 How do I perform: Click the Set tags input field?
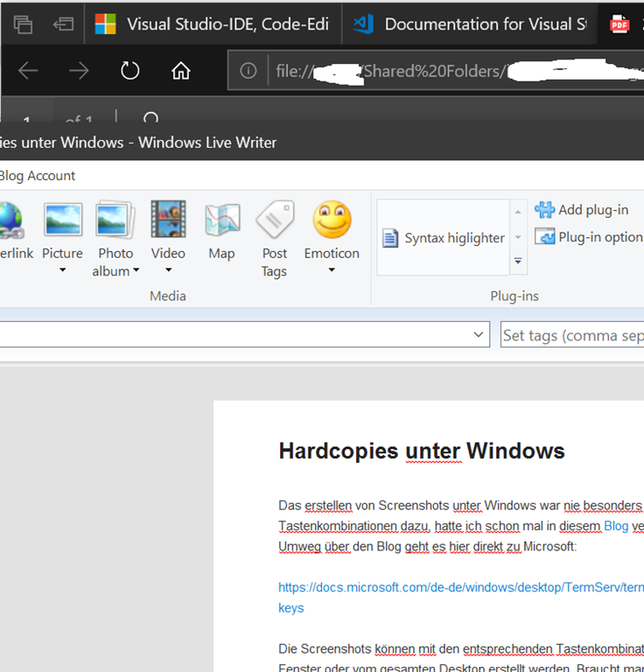572,335
